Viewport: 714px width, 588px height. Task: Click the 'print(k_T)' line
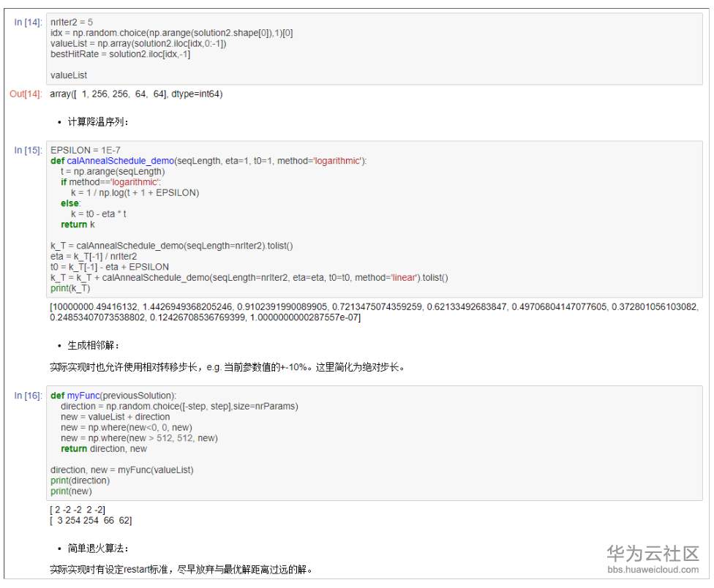(x=70, y=288)
